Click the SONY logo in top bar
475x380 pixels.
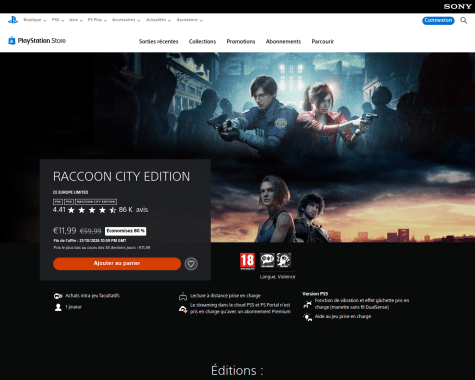(457, 6)
